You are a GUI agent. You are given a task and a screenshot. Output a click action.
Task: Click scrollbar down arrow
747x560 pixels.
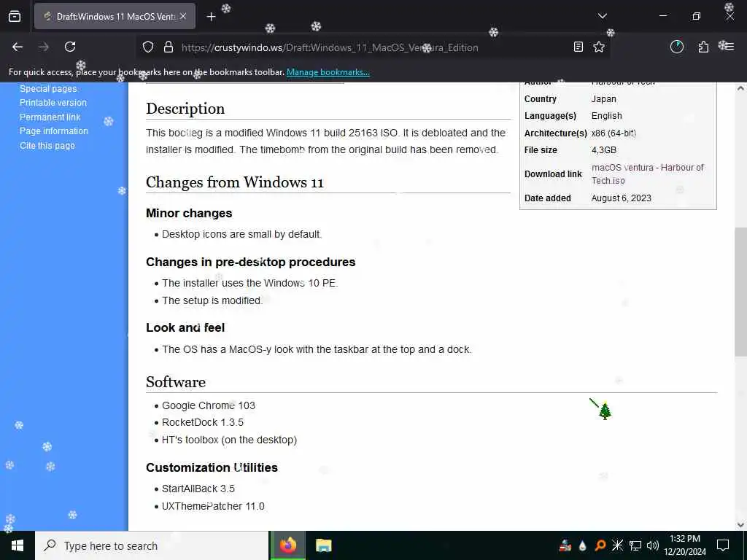tap(740, 525)
